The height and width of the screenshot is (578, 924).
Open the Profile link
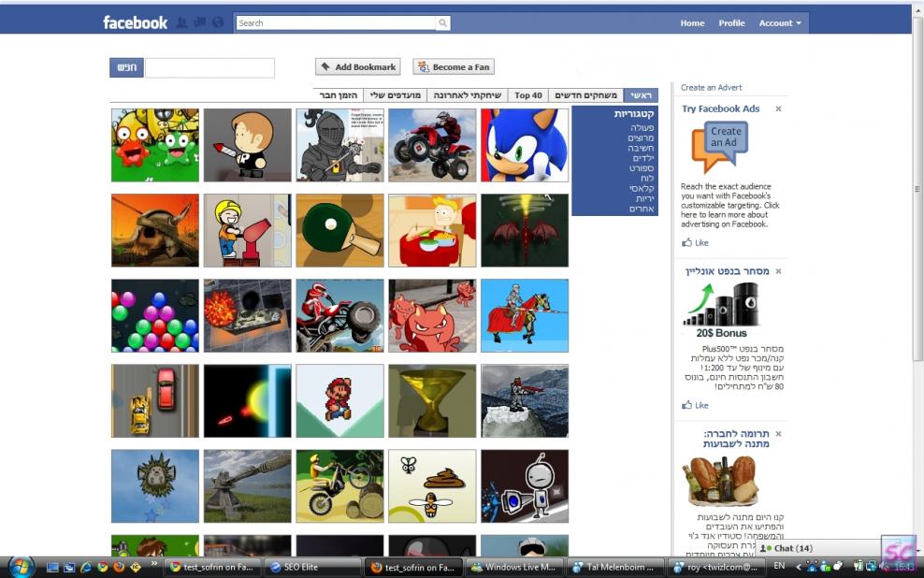pos(731,23)
